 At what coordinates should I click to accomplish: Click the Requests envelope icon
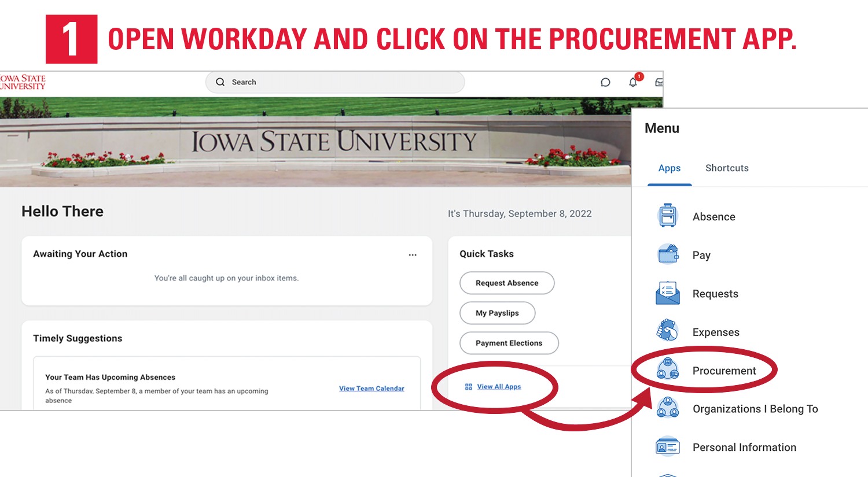click(x=668, y=293)
